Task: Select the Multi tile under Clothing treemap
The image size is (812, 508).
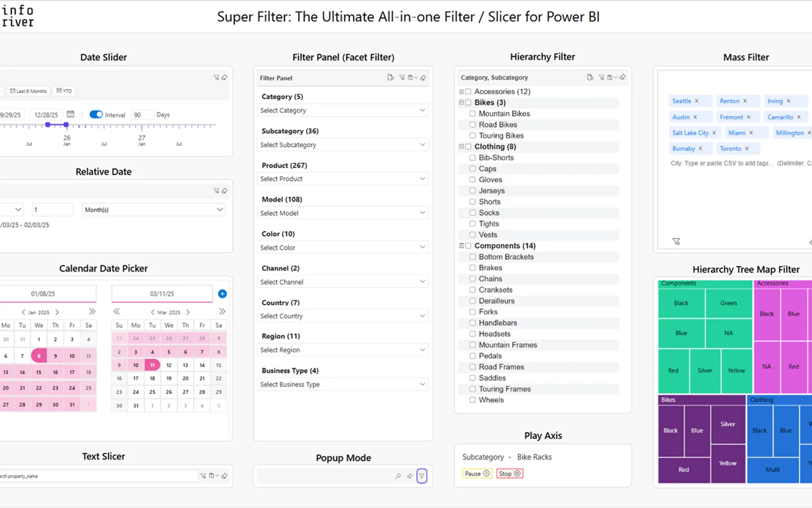Action: coord(772,470)
